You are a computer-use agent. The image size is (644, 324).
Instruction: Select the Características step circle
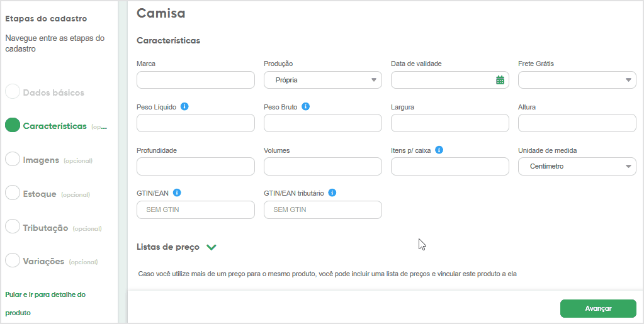(13, 125)
